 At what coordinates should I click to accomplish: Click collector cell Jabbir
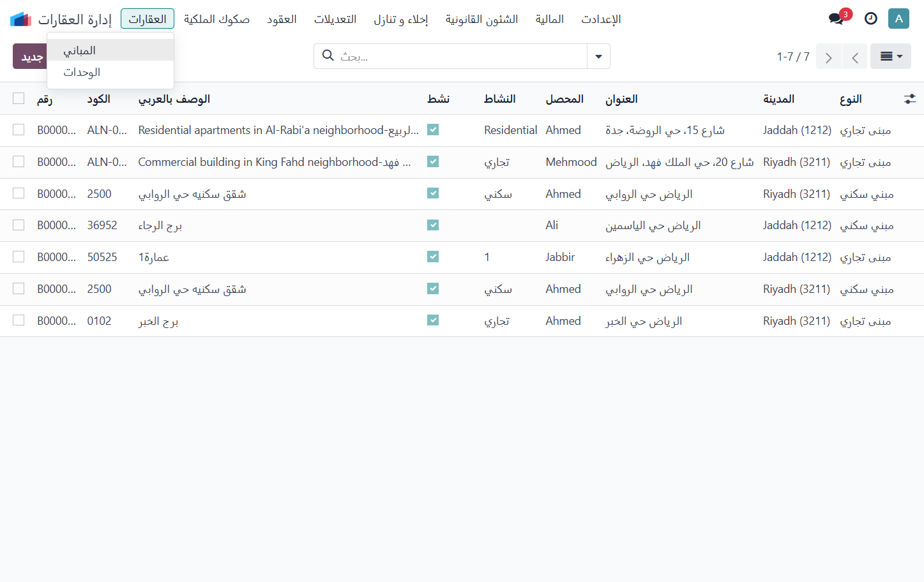pyautogui.click(x=560, y=257)
